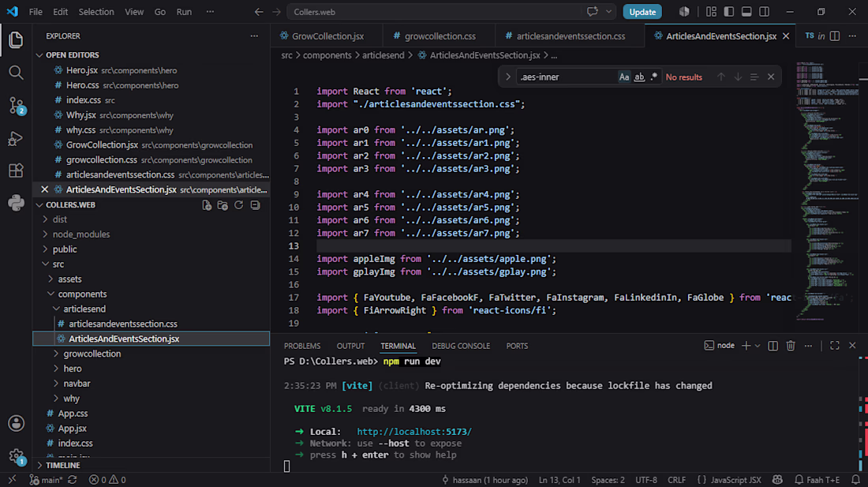Switch to the growcollection.css tab

[439, 36]
